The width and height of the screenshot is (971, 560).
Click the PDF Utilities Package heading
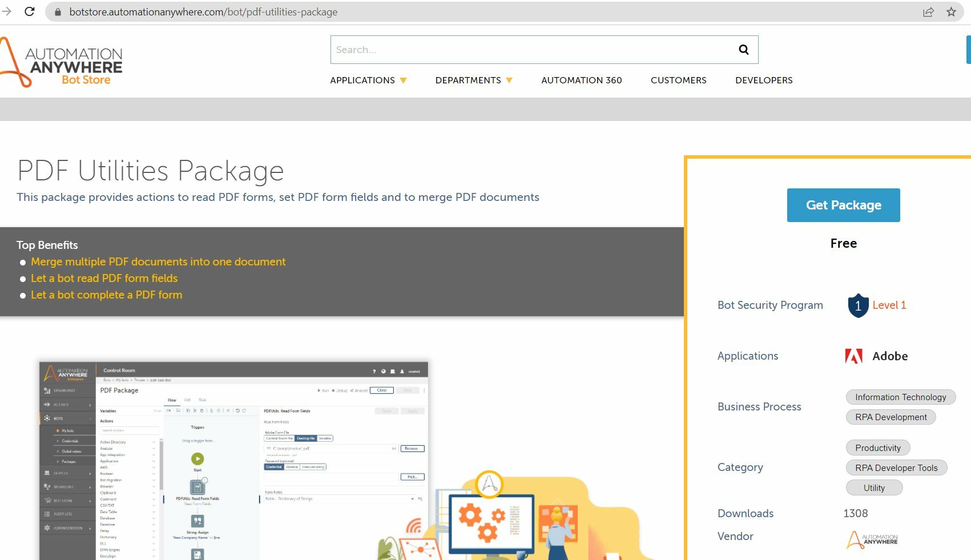coord(151,171)
